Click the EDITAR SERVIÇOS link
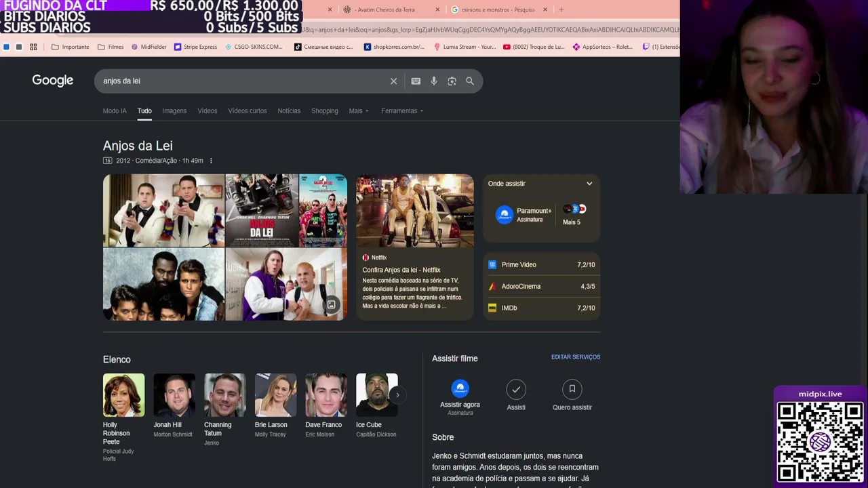The width and height of the screenshot is (868, 488). (576, 357)
